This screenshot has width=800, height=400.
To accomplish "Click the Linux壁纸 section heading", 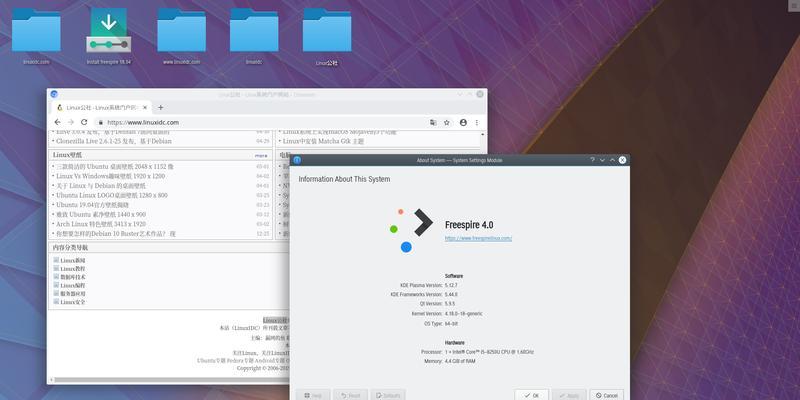I will 67,155.
